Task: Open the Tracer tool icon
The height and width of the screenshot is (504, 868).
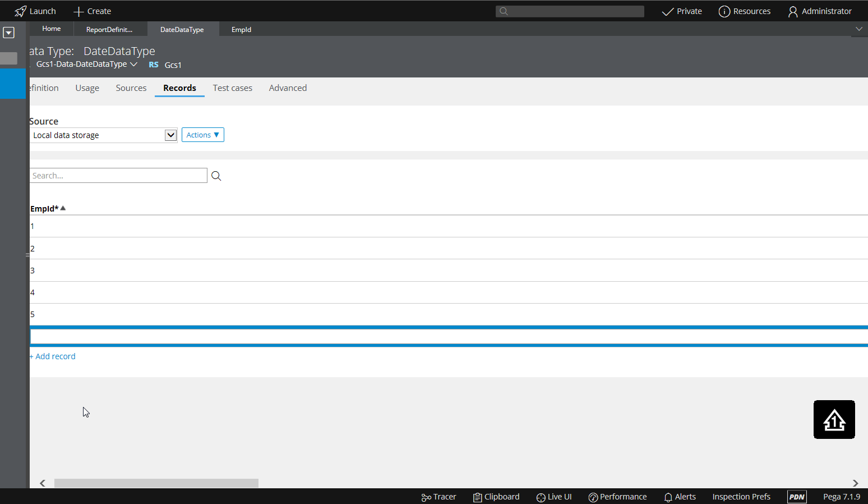Action: click(x=426, y=497)
